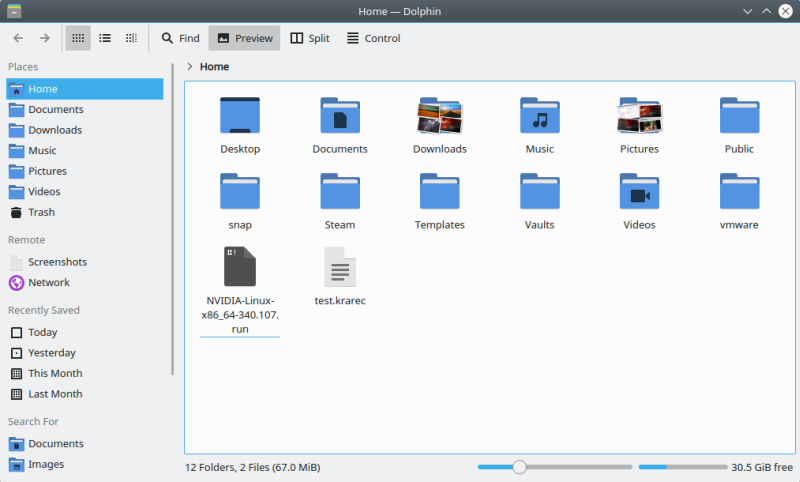Go forward with the right arrow
800x482 pixels.
point(45,38)
